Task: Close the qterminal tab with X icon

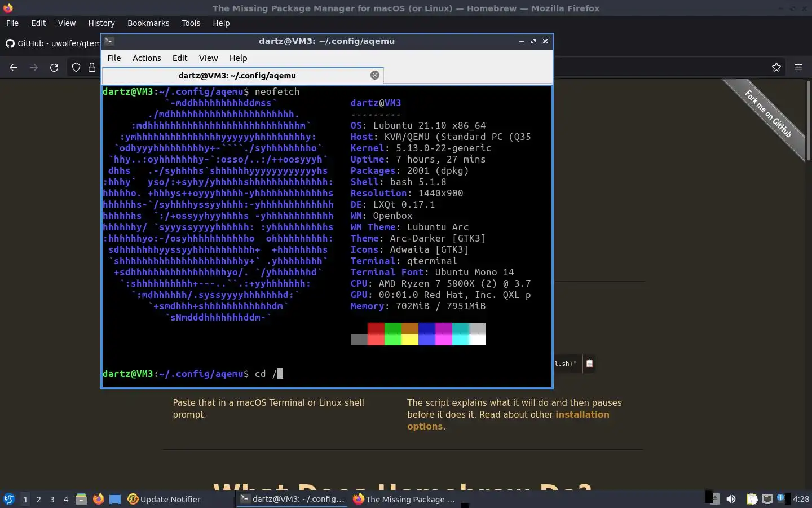Action: coord(375,75)
